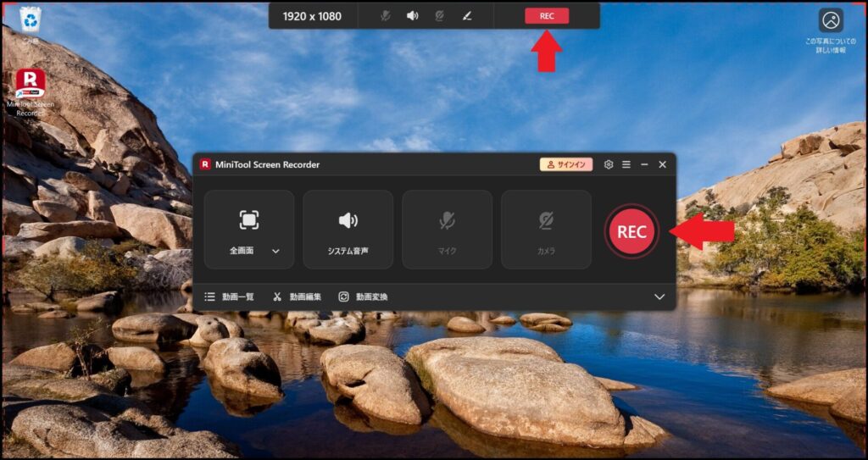Open 動画編集 video editing tool
Image resolution: width=868 pixels, height=460 pixels.
[297, 297]
